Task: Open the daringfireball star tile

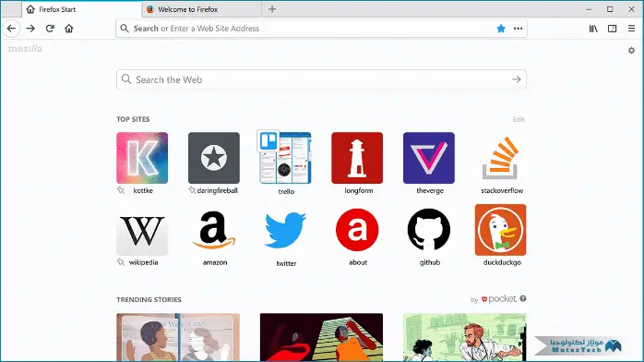Action: [x=213, y=158]
